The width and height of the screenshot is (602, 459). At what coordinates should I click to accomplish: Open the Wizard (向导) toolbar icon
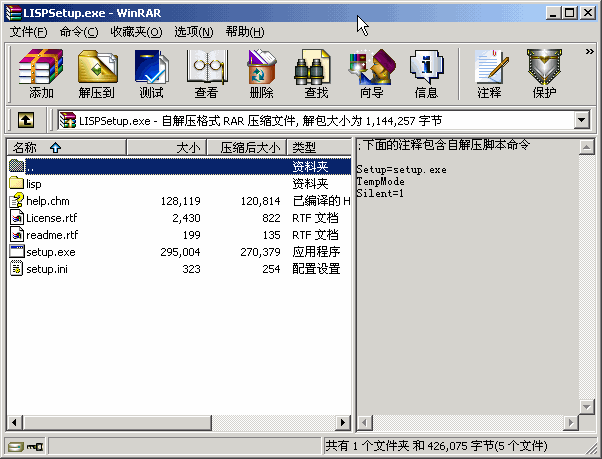pyautogui.click(x=371, y=73)
